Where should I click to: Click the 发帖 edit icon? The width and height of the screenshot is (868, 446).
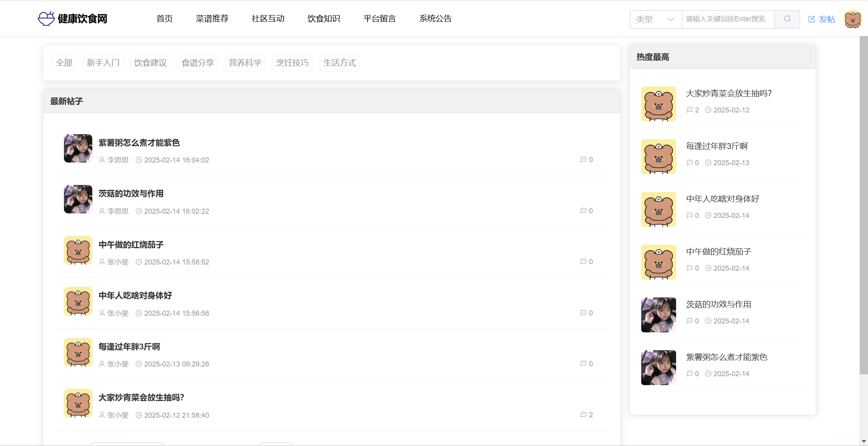click(811, 19)
